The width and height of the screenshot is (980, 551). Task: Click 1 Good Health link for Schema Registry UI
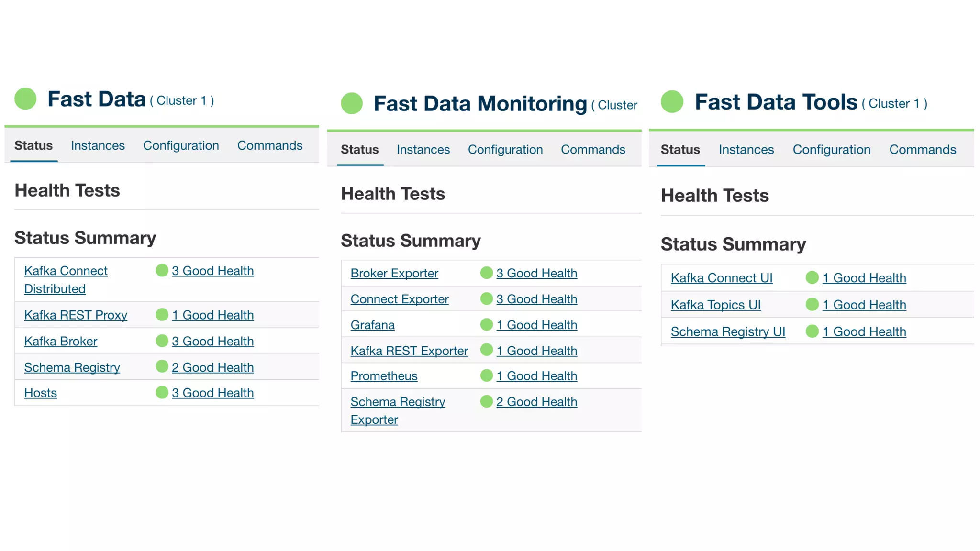pyautogui.click(x=864, y=331)
